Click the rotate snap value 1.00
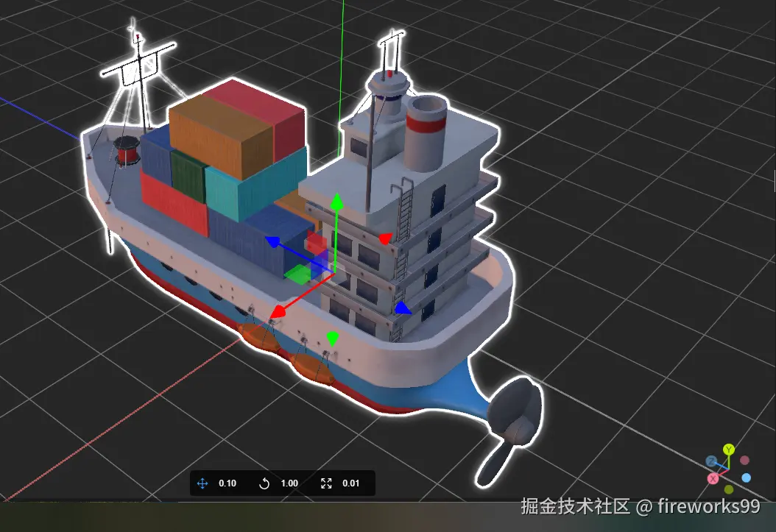 tap(289, 483)
